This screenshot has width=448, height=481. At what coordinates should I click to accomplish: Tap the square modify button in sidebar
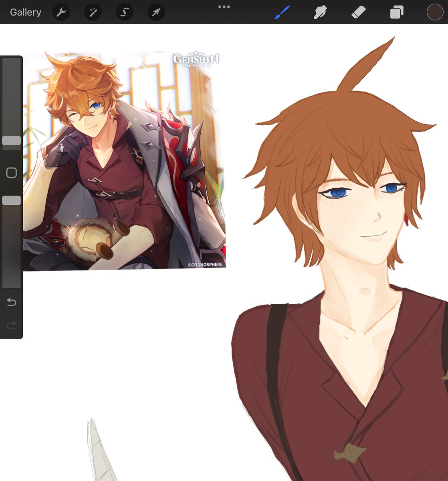(x=12, y=173)
